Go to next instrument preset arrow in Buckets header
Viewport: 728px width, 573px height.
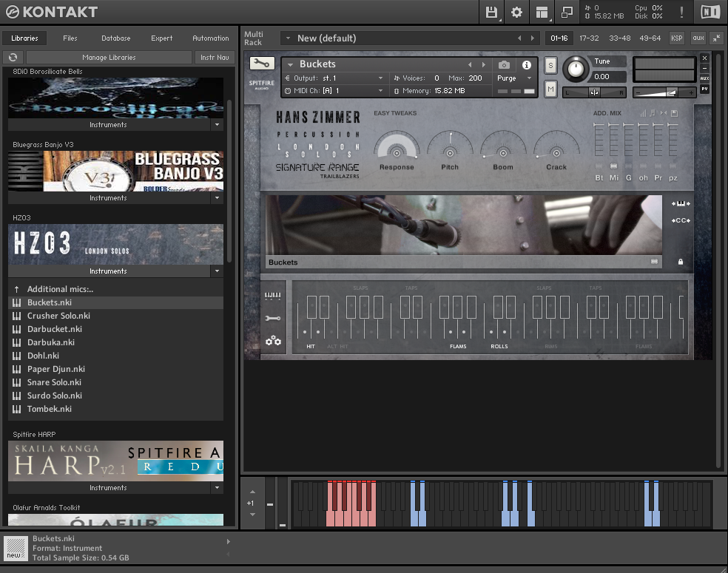coord(483,64)
